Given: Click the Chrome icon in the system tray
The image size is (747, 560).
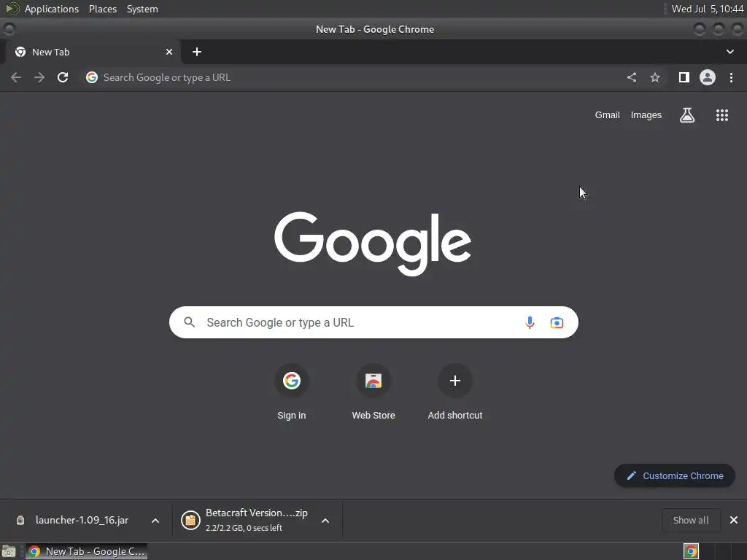Looking at the screenshot, I should tap(692, 551).
